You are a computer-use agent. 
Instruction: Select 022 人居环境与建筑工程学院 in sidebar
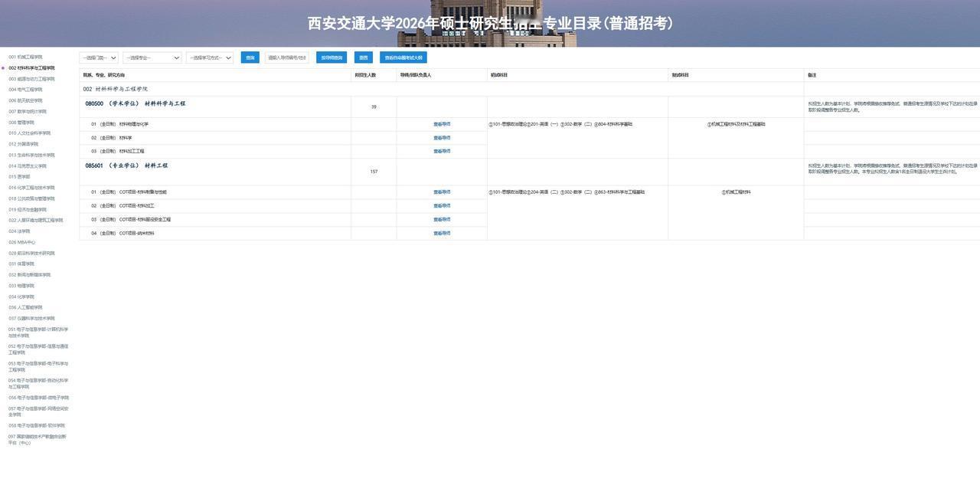click(36, 220)
